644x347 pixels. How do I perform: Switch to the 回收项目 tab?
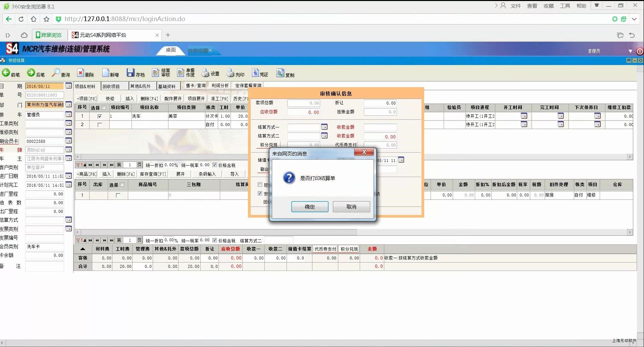[x=111, y=86]
